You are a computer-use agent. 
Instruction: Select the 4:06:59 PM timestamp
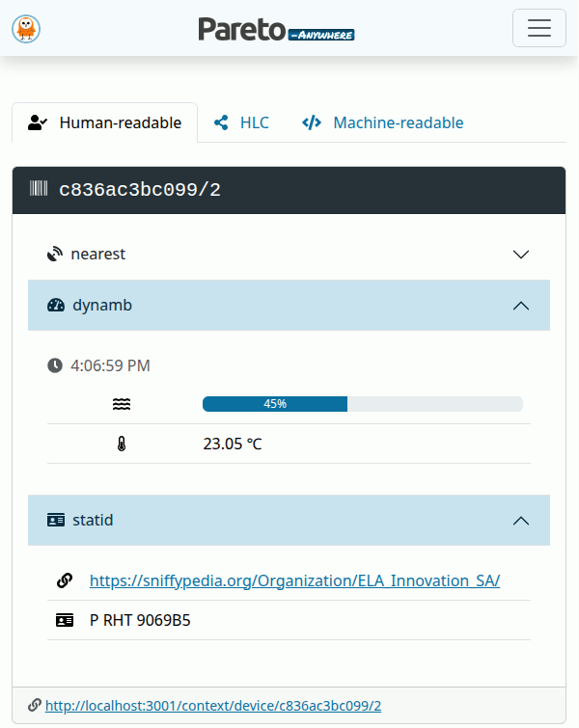[x=110, y=365]
